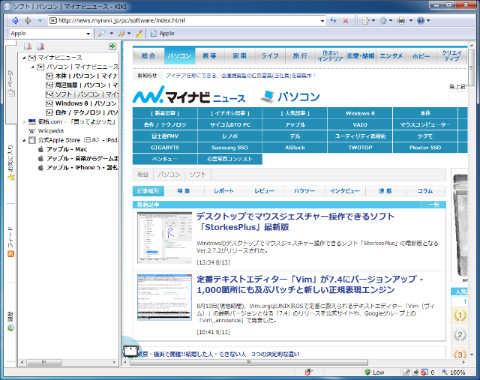Open the フィード sidebar tab with RSS icon
480x380 pixels.
(x=11, y=242)
